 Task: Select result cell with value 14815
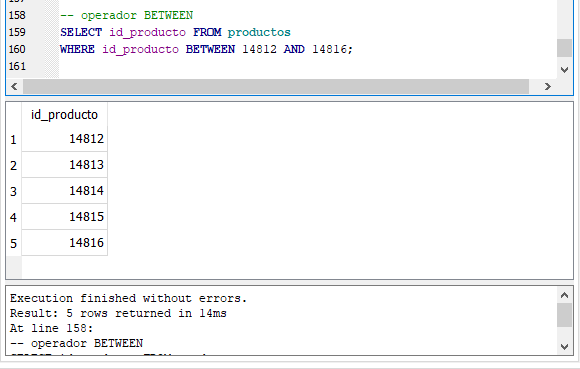point(64,217)
